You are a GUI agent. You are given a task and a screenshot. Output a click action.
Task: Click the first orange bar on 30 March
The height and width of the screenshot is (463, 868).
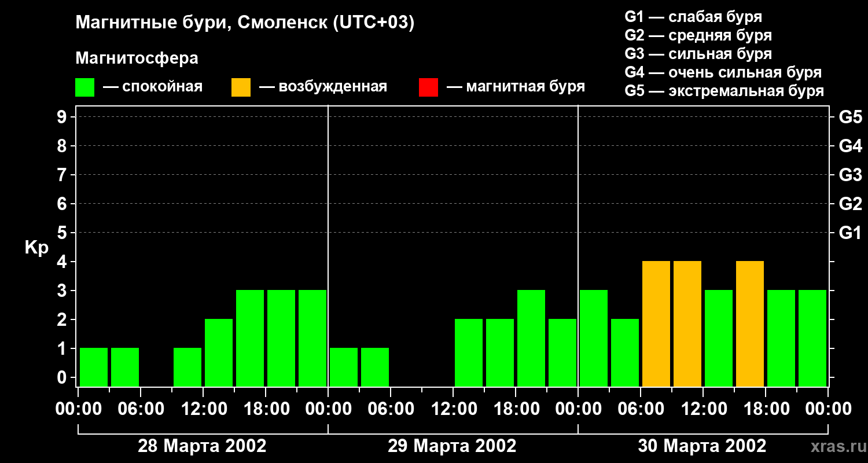656,324
